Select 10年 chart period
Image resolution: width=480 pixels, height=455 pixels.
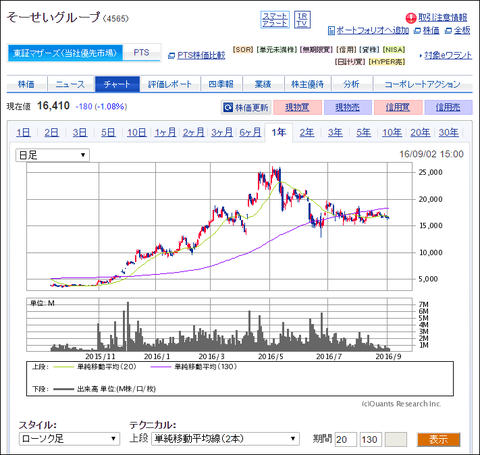pyautogui.click(x=392, y=133)
